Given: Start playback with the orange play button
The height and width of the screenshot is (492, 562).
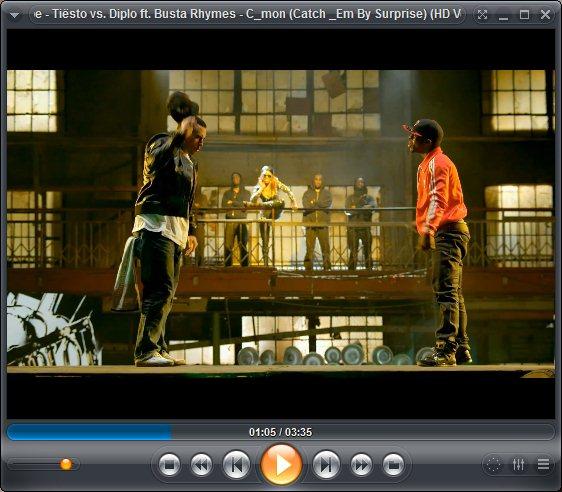Looking at the screenshot, I should click(x=281, y=464).
